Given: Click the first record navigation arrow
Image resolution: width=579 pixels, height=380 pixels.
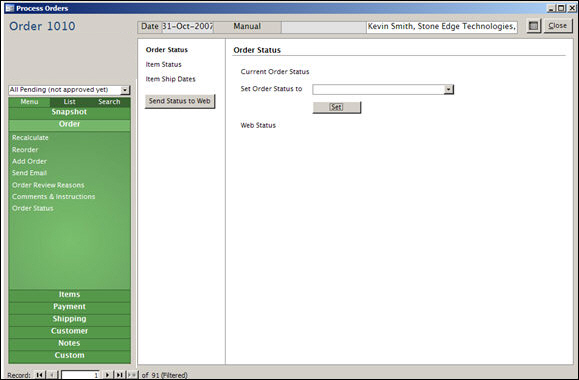Looking at the screenshot, I should pyautogui.click(x=39, y=375).
